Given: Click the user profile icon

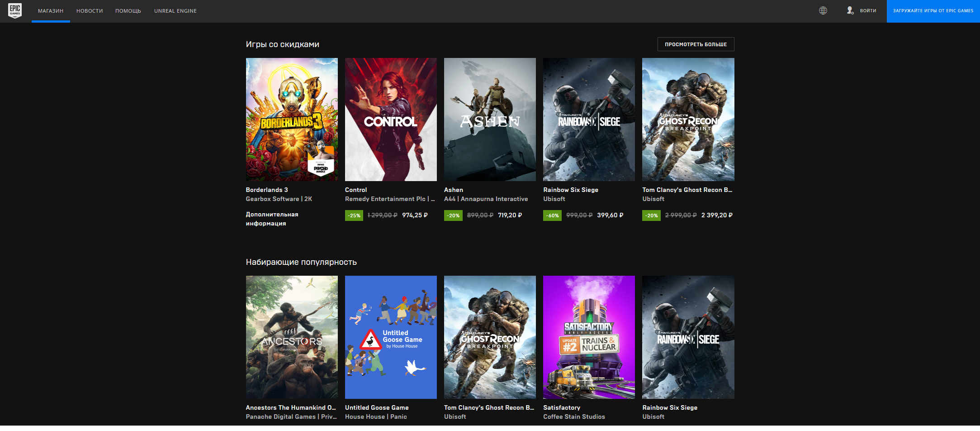Looking at the screenshot, I should (850, 11).
